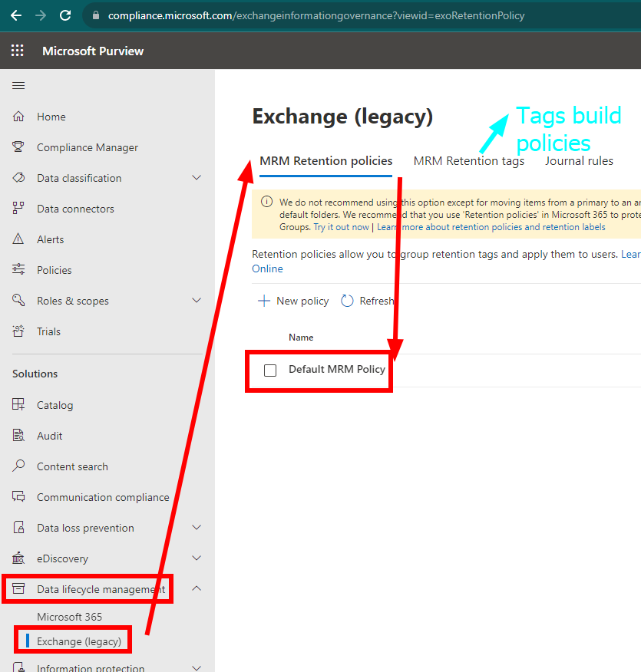Viewport: 641px width, 672px height.
Task: Click the Audit document icon
Action: coord(18,436)
